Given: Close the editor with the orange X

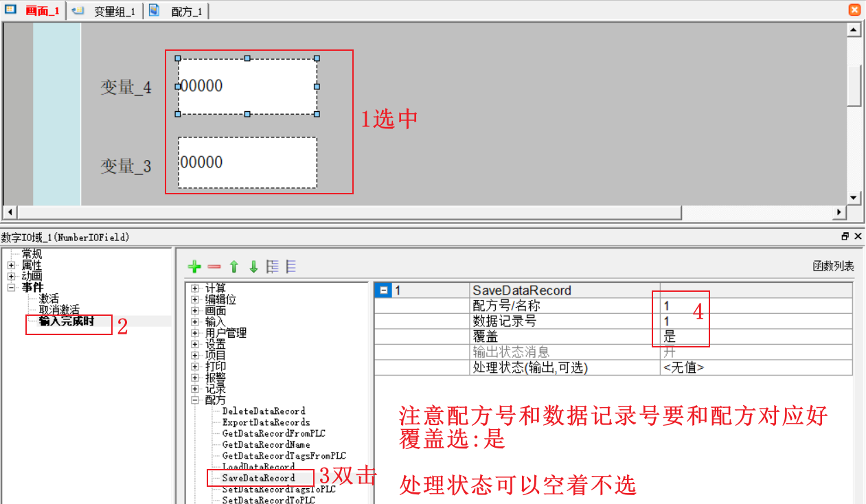Looking at the screenshot, I should pyautogui.click(x=854, y=10).
